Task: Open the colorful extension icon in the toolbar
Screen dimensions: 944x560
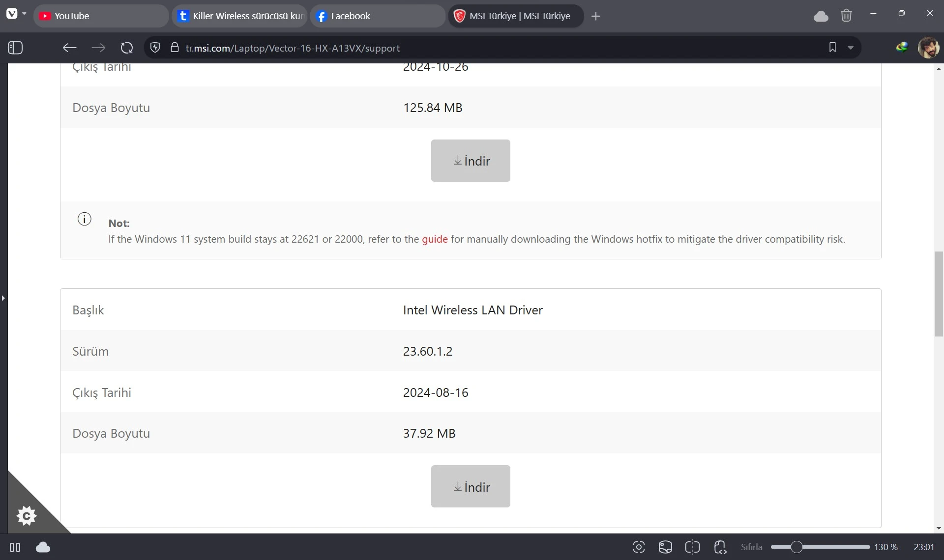Action: (x=902, y=47)
